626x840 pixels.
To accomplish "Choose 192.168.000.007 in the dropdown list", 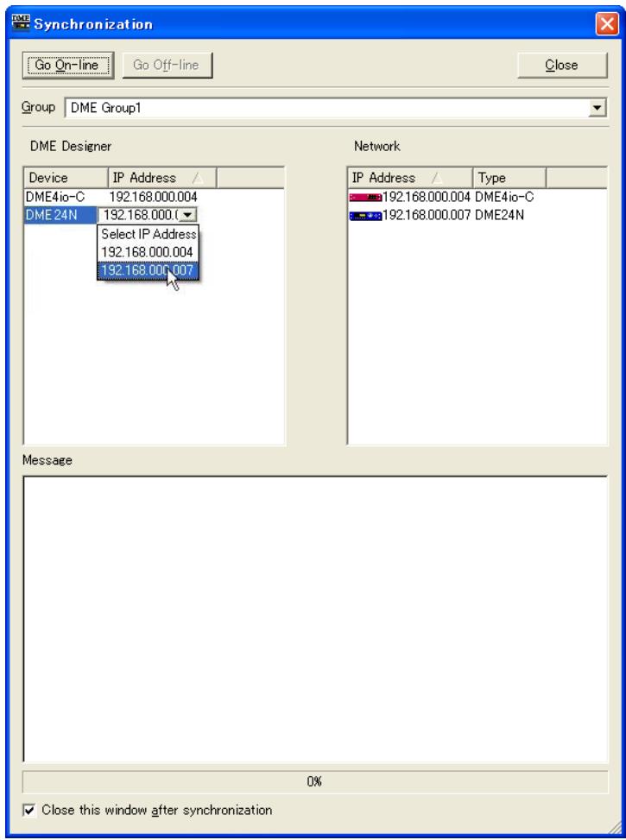I will point(148,270).
